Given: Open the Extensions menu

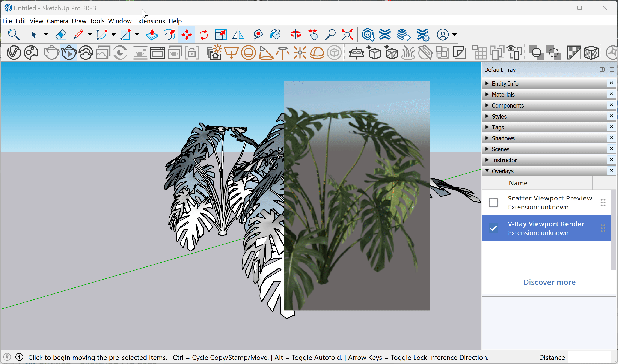Looking at the screenshot, I should pyautogui.click(x=150, y=21).
